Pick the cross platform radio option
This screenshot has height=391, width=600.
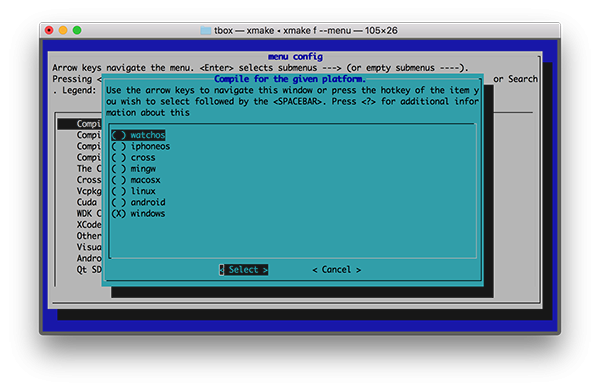[133, 157]
